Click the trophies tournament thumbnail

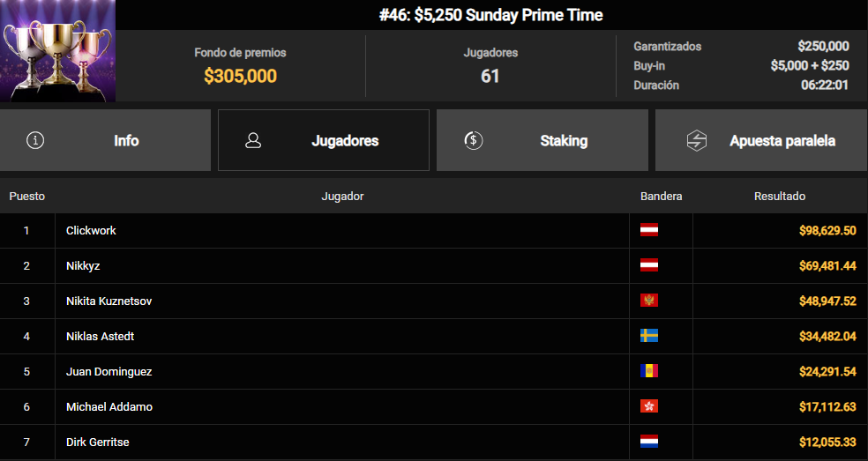pyautogui.click(x=57, y=51)
